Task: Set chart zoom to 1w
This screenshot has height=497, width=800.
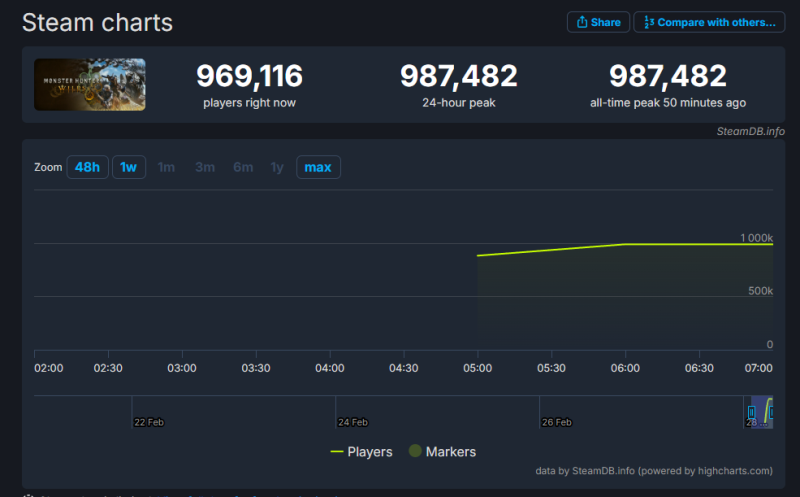Action: (x=128, y=167)
